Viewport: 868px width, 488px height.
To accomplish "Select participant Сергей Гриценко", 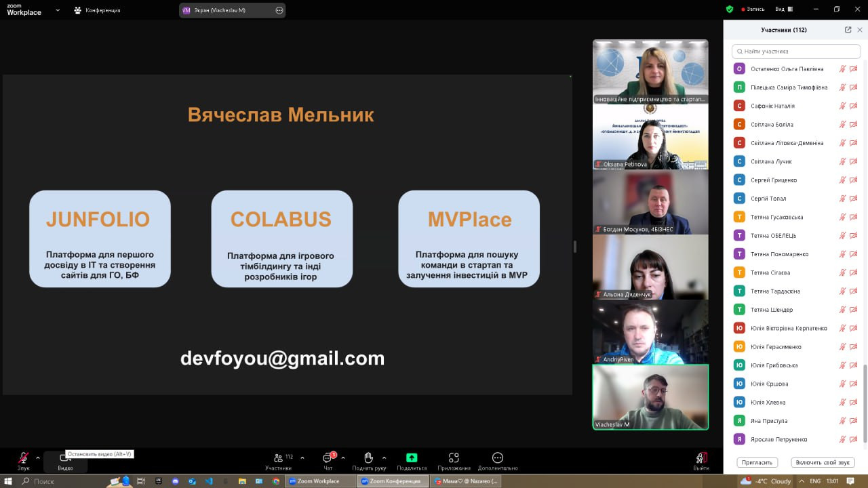I will pos(796,180).
